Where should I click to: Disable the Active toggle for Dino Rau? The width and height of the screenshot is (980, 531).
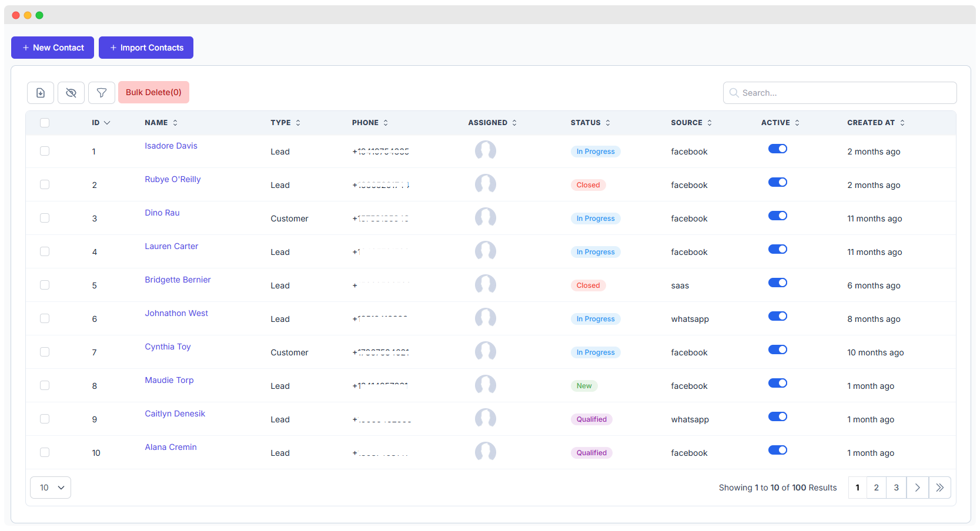pyautogui.click(x=777, y=216)
